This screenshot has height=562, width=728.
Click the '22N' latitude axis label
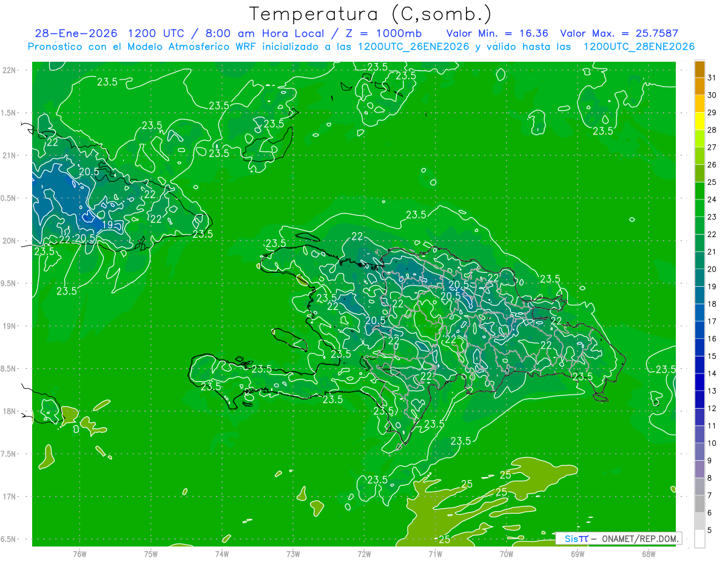[10, 70]
